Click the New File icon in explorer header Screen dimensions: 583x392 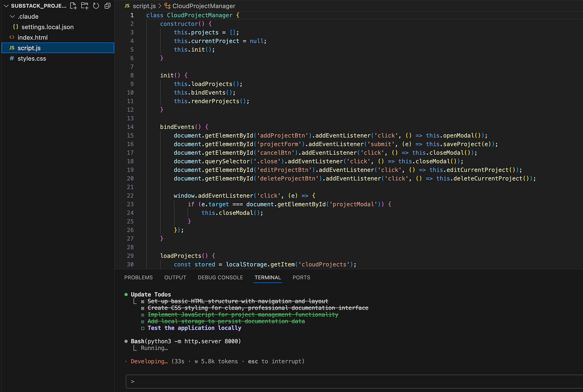[x=73, y=6]
